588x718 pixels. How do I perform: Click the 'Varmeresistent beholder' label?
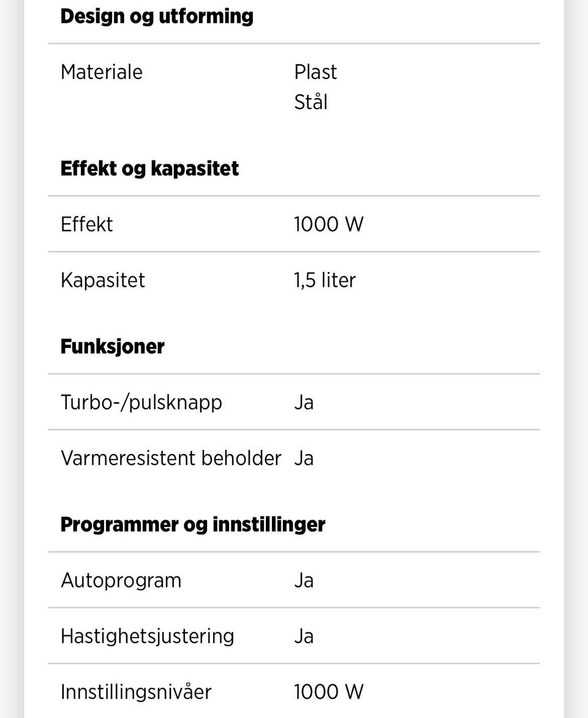(171, 458)
